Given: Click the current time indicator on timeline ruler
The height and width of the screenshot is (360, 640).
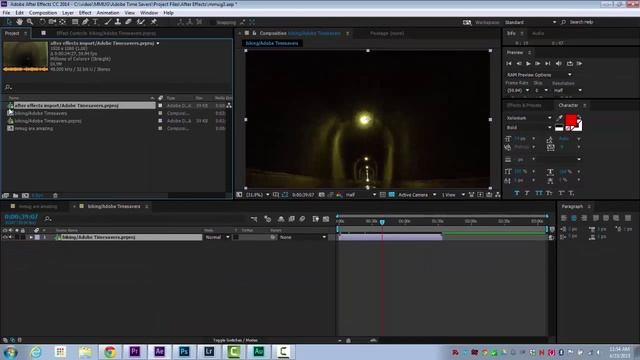Looking at the screenshot, I should click(382, 222).
